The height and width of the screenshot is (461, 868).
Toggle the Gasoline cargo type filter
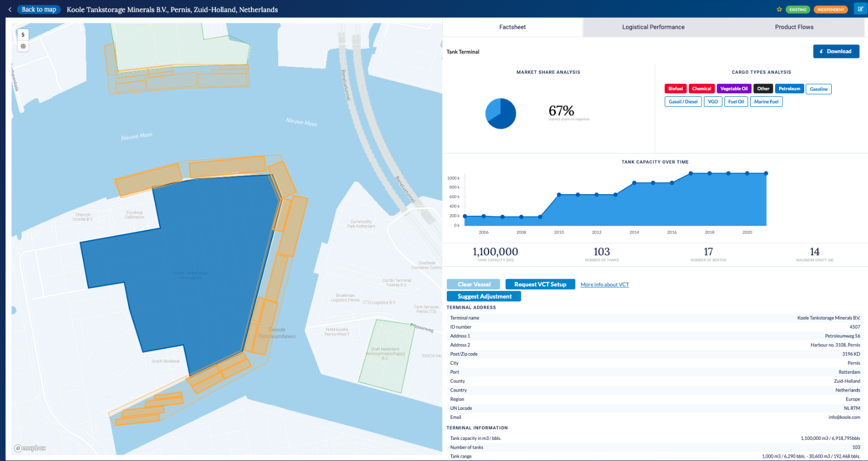pyautogui.click(x=818, y=89)
